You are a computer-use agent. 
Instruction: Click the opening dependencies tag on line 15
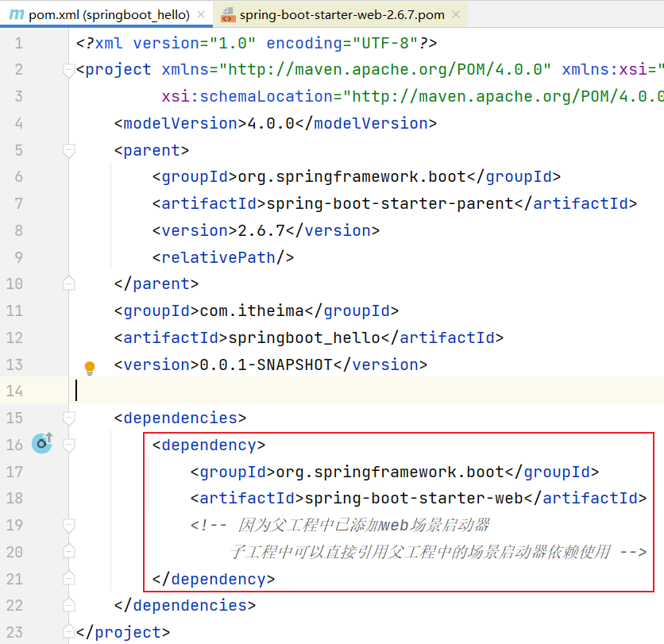click(180, 418)
